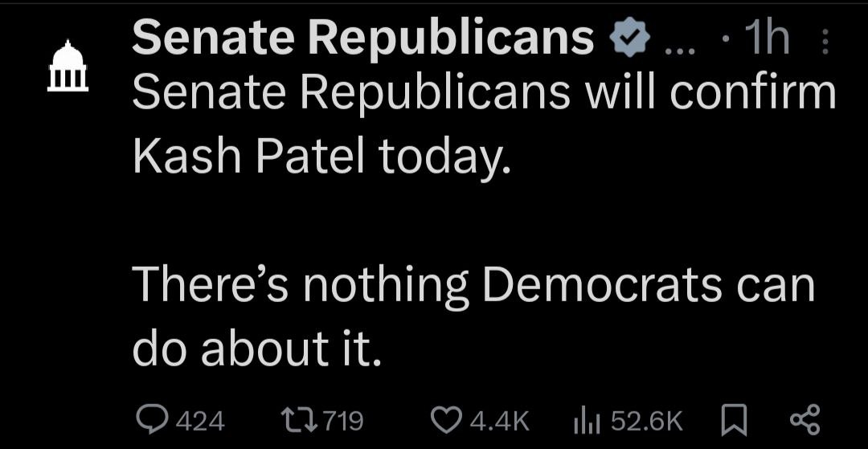Click the 719 reposts count

[x=343, y=420]
